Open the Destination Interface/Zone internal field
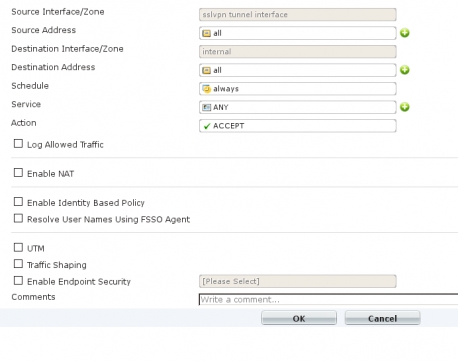The width and height of the screenshot is (458, 362). coord(298,52)
